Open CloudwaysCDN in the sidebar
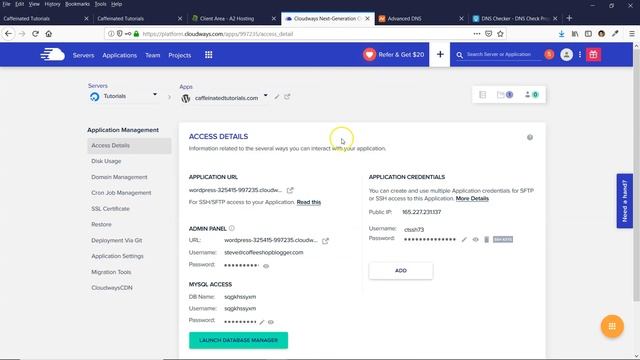Image resolution: width=640 pixels, height=360 pixels. [112, 288]
